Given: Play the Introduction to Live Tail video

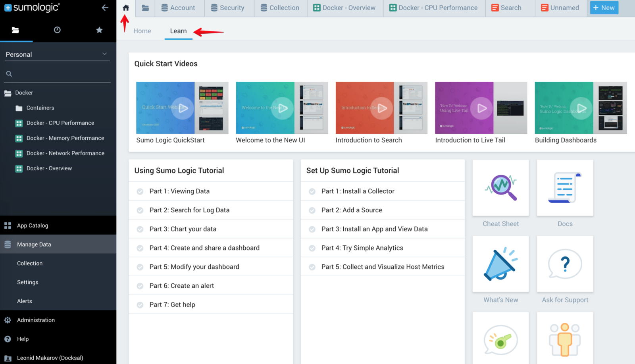Looking at the screenshot, I should (481, 108).
